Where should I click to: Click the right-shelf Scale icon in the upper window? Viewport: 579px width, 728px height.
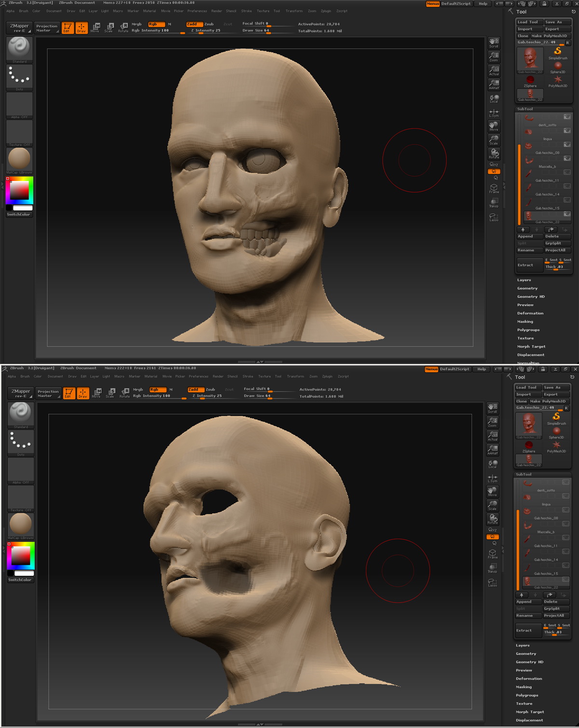click(494, 140)
